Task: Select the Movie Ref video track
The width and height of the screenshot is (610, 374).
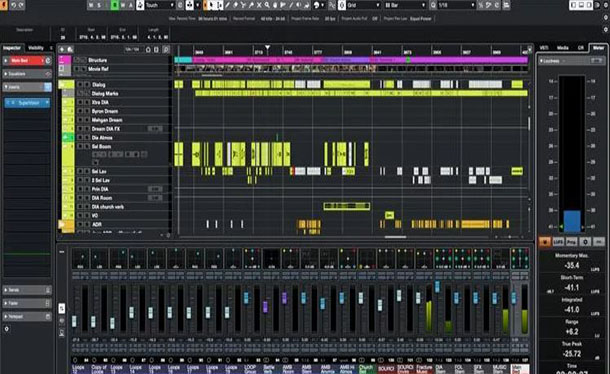Action: coord(98,69)
